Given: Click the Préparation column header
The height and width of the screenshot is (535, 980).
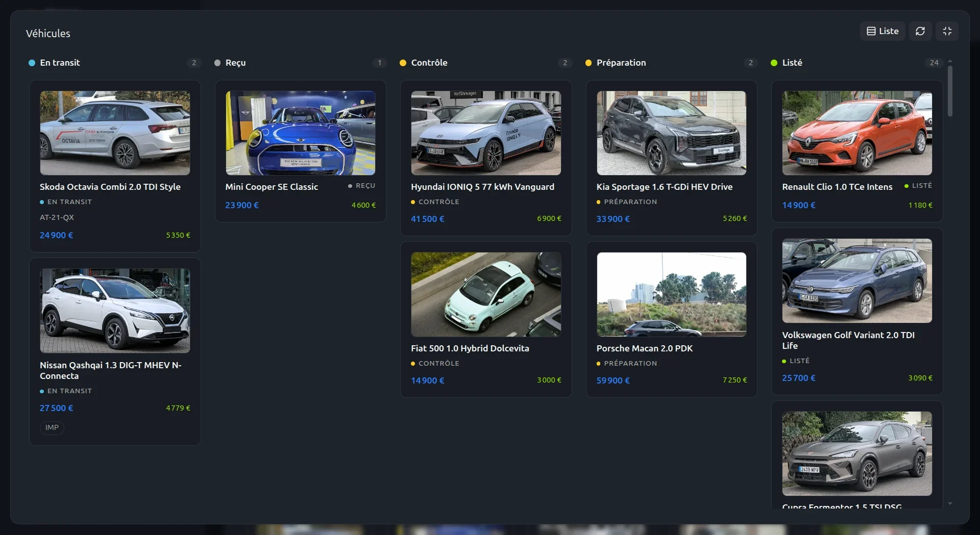Looking at the screenshot, I should pos(621,63).
